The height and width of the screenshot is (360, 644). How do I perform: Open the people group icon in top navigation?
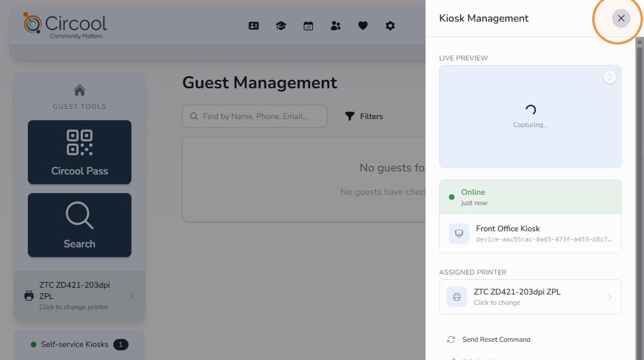click(336, 26)
